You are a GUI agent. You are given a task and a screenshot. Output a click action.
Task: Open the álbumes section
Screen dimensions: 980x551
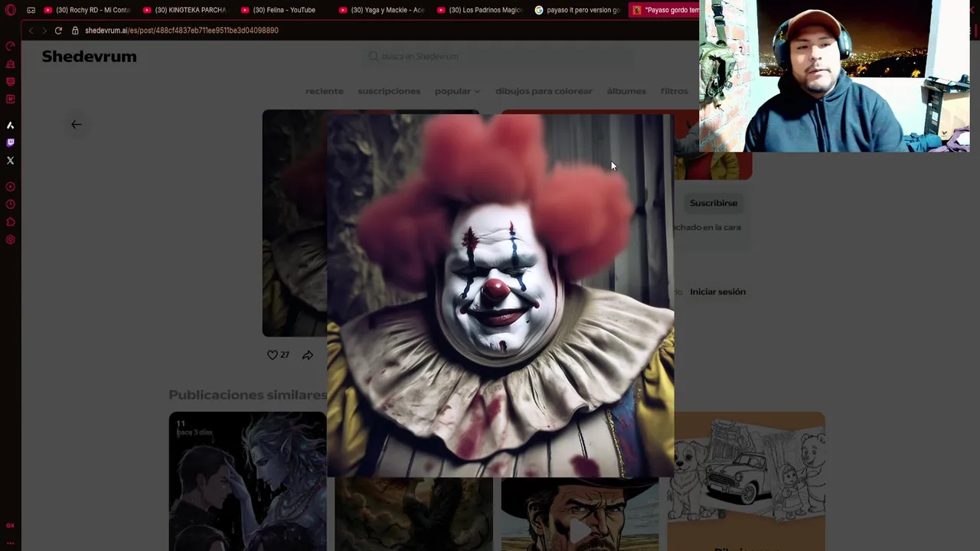626,91
